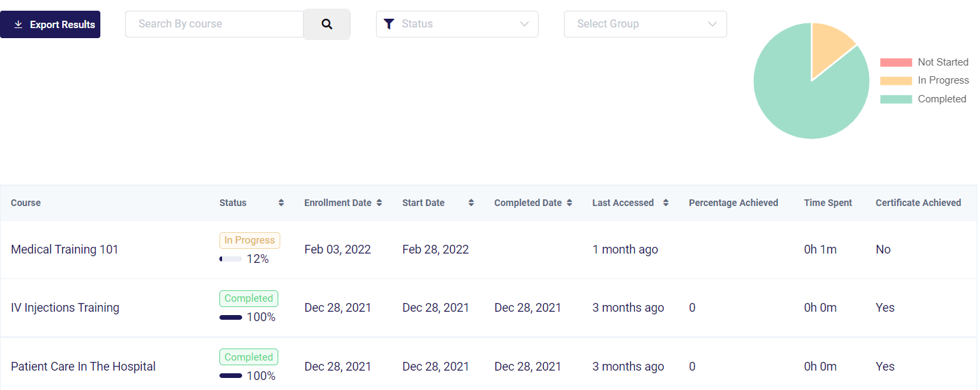980x390 pixels.
Task: Click the Search By course field
Action: coord(214,24)
